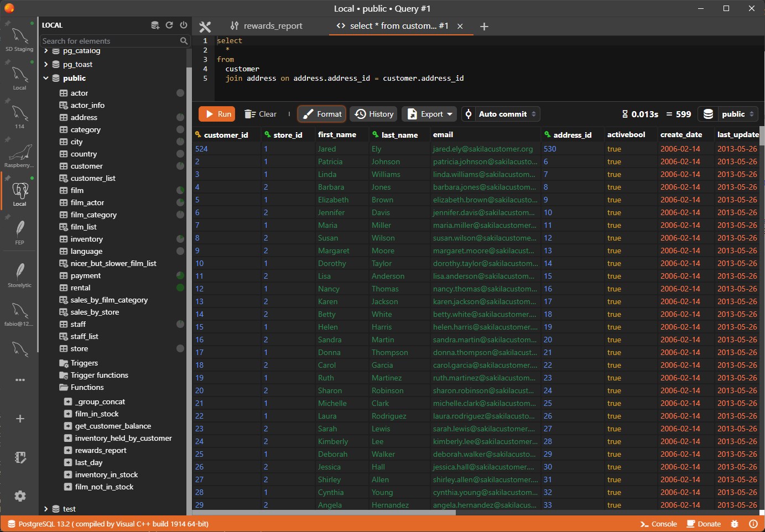
Task: Open the info icon in the bottom-right corner
Action: coord(753,524)
